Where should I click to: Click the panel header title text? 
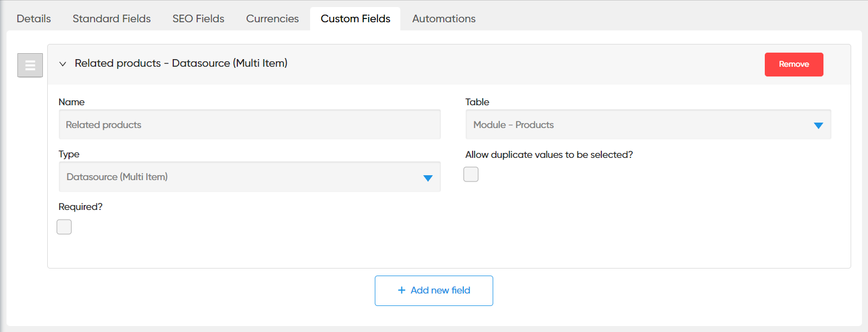[181, 63]
